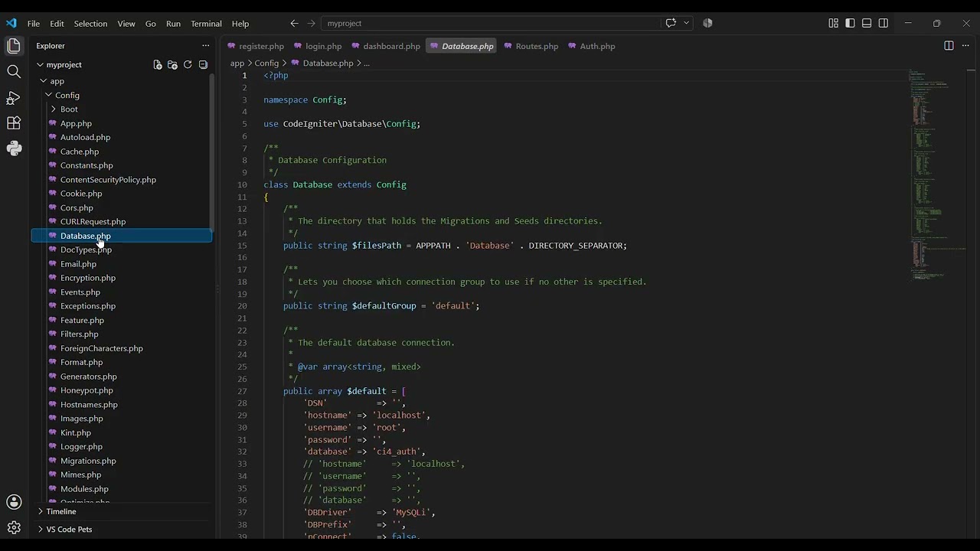
Task: Open the Run menu
Action: click(x=174, y=24)
